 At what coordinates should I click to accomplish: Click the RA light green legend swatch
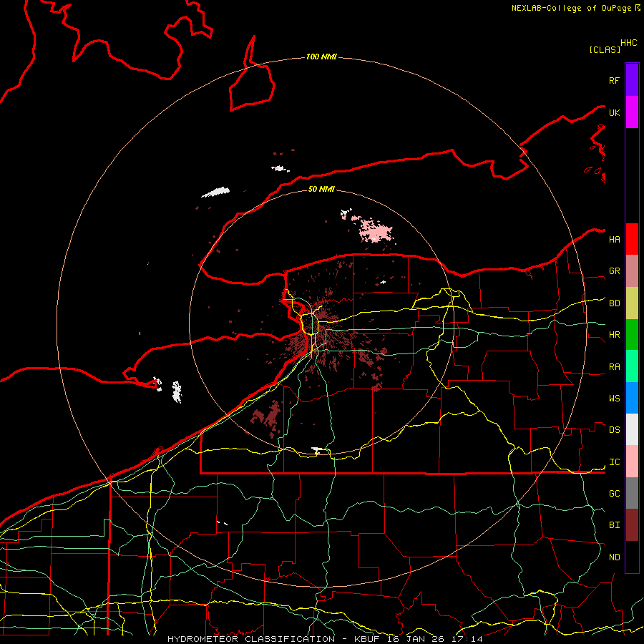coord(632,366)
